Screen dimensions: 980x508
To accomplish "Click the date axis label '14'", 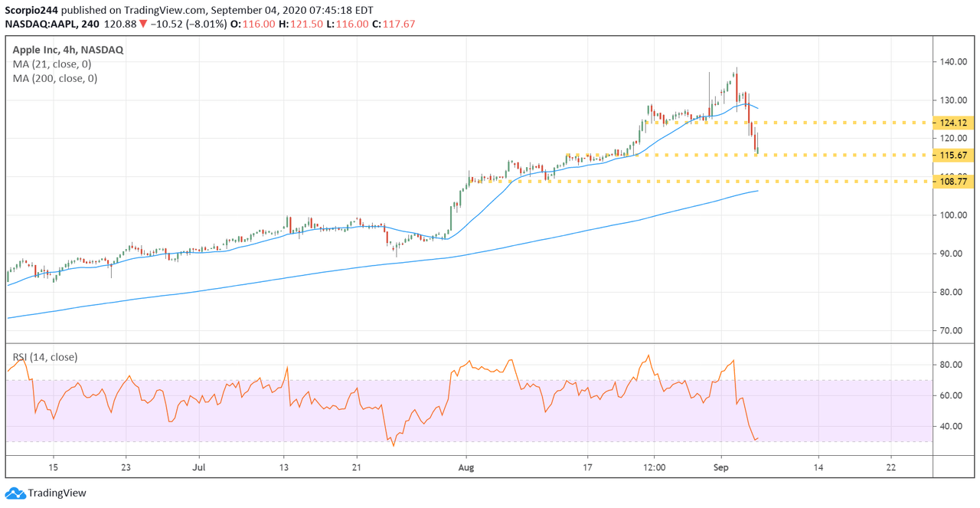I will (818, 466).
